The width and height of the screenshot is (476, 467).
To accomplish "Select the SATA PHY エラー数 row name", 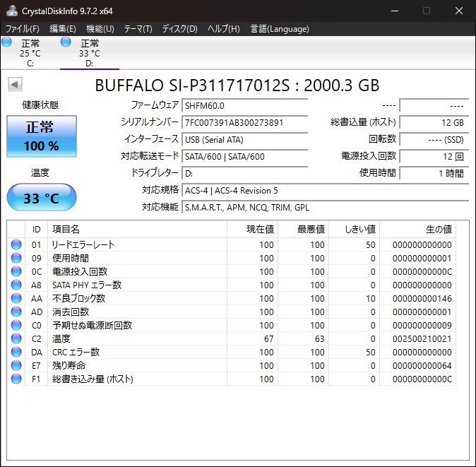I will point(87,285).
